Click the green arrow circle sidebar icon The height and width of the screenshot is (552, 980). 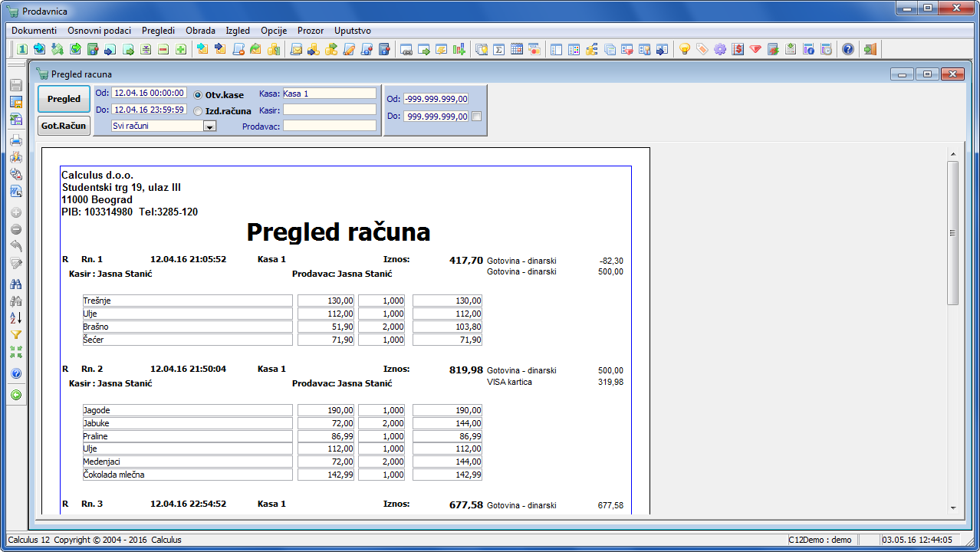click(16, 395)
